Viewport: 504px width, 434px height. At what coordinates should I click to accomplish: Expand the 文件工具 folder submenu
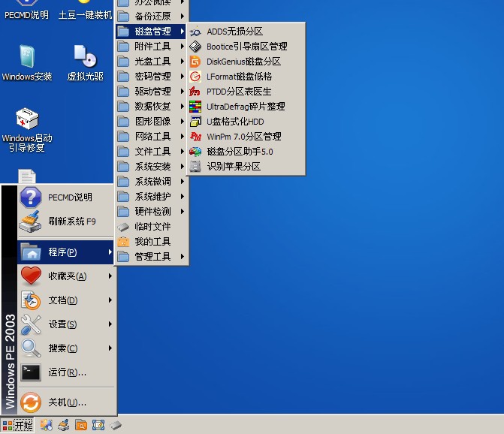[152, 152]
